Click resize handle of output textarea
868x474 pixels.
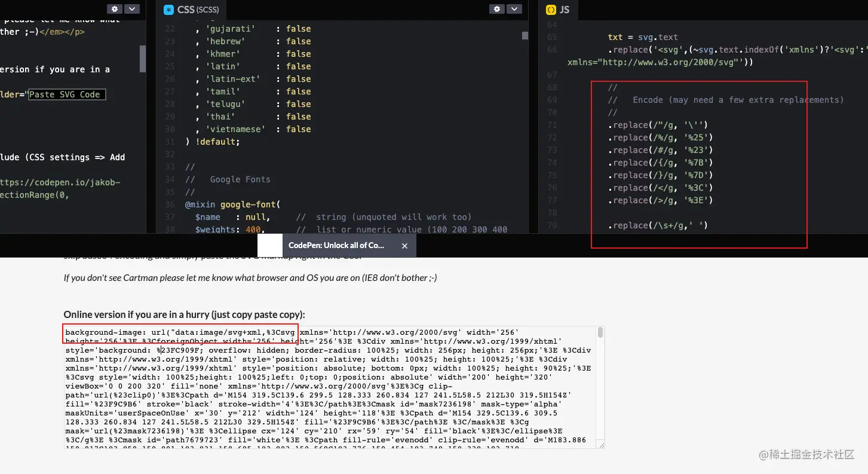point(600,445)
